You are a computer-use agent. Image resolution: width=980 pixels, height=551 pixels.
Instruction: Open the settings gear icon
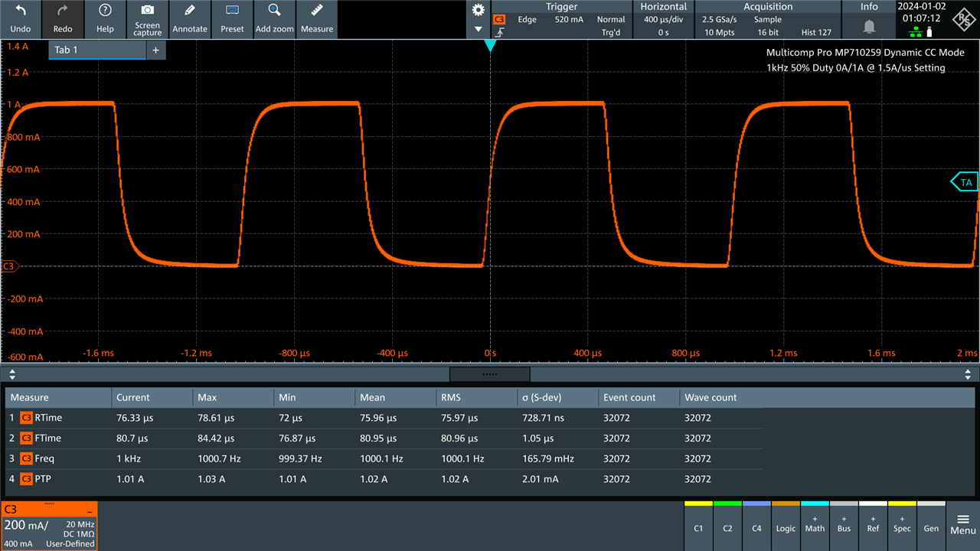[479, 10]
